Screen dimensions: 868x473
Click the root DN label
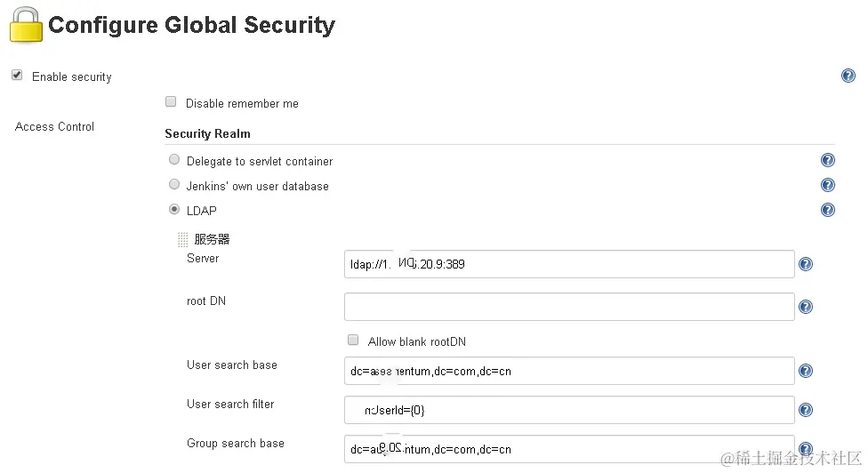pos(206,301)
